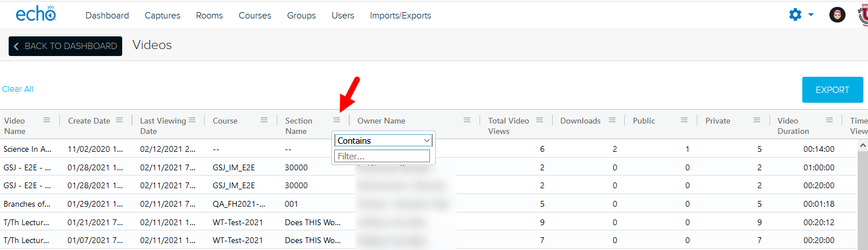Click the Back to Dashboard button
The width and height of the screenshot is (868, 250).
tap(65, 46)
